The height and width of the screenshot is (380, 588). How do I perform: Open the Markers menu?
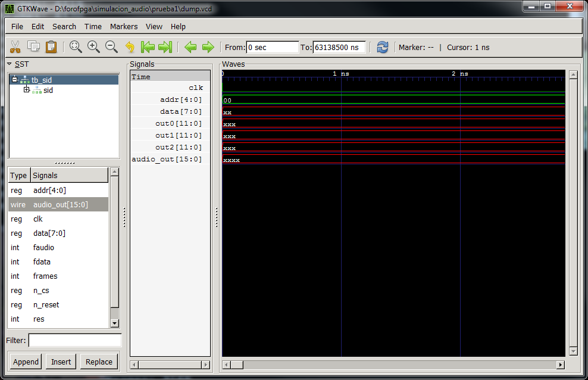point(123,26)
